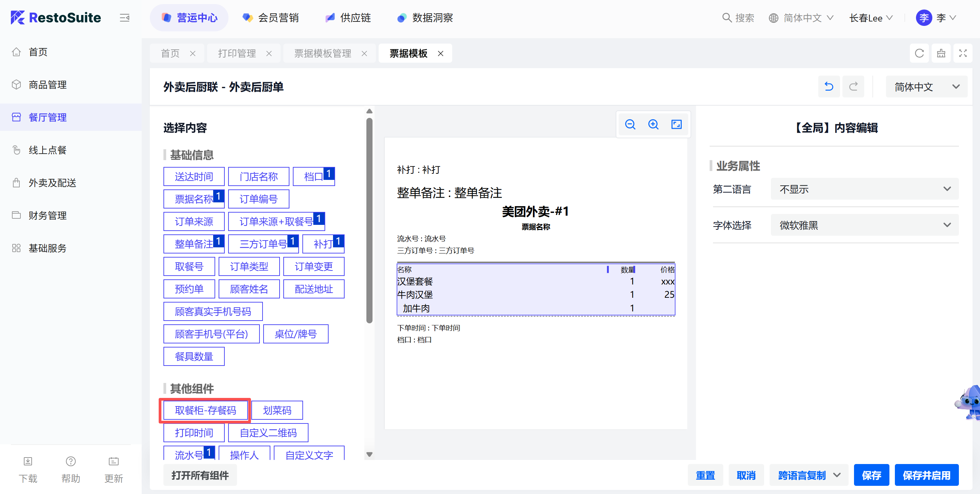The width and height of the screenshot is (980, 494).
Task: Click the zoom in magnifier icon
Action: [653, 124]
